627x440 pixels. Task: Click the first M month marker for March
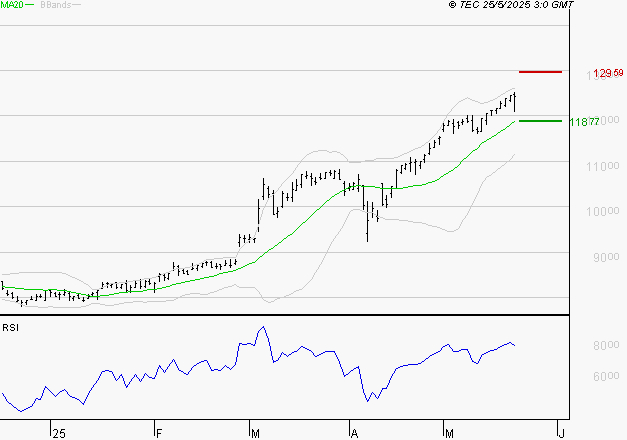click(255, 434)
